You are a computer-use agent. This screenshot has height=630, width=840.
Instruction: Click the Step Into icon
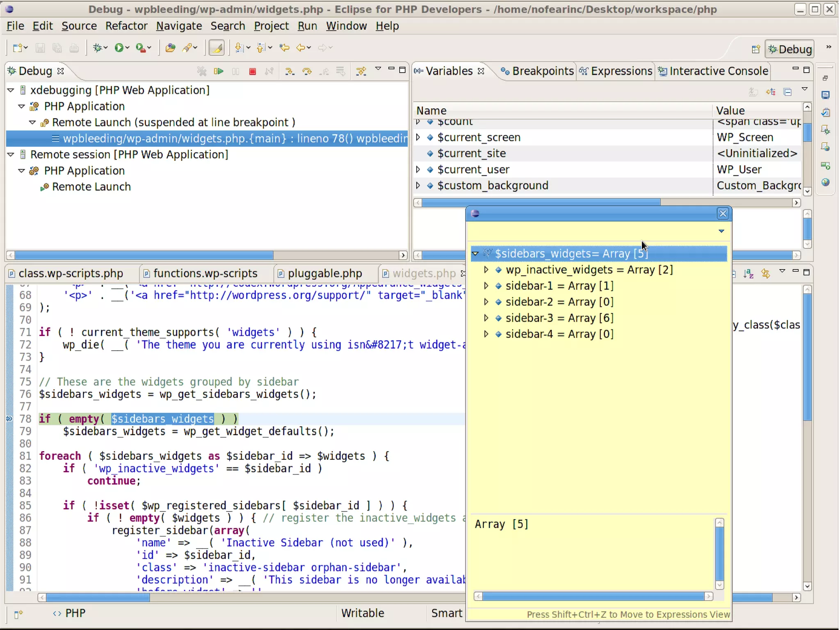click(289, 72)
